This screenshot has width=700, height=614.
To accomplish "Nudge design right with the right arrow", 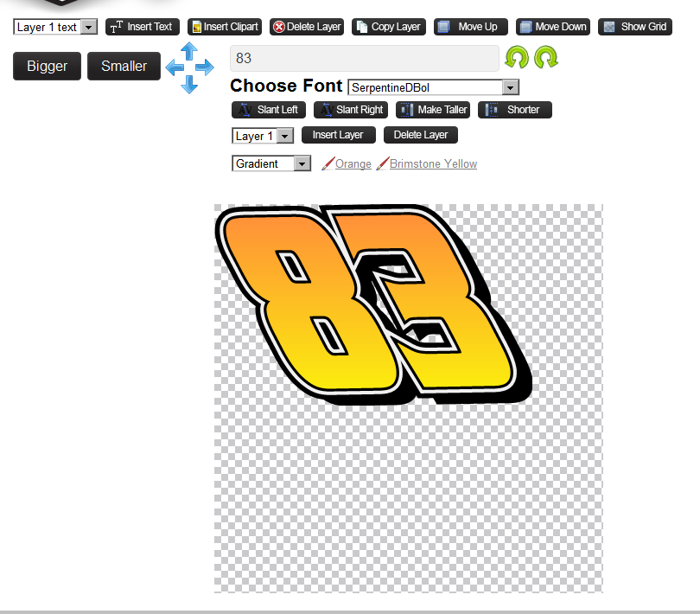I will [x=205, y=67].
